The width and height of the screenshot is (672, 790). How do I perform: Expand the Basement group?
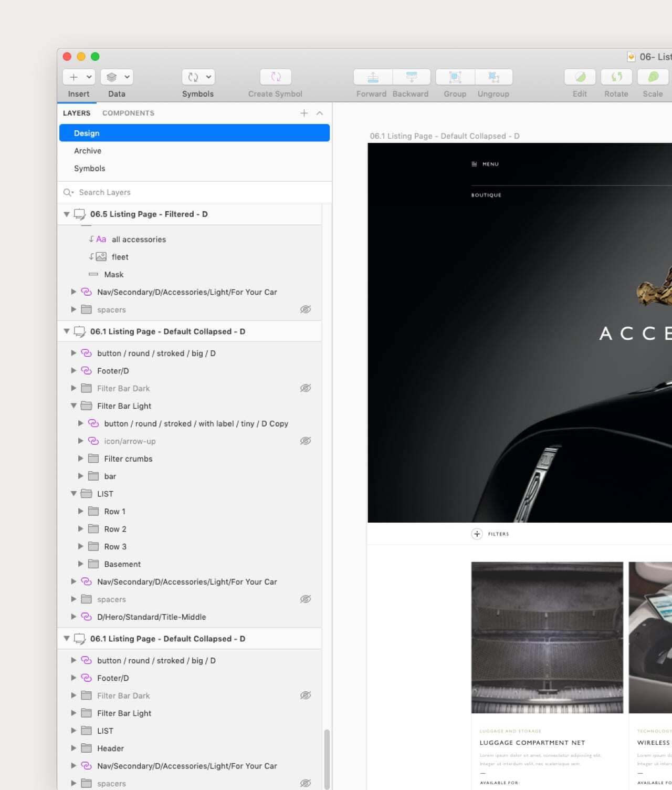tap(81, 564)
